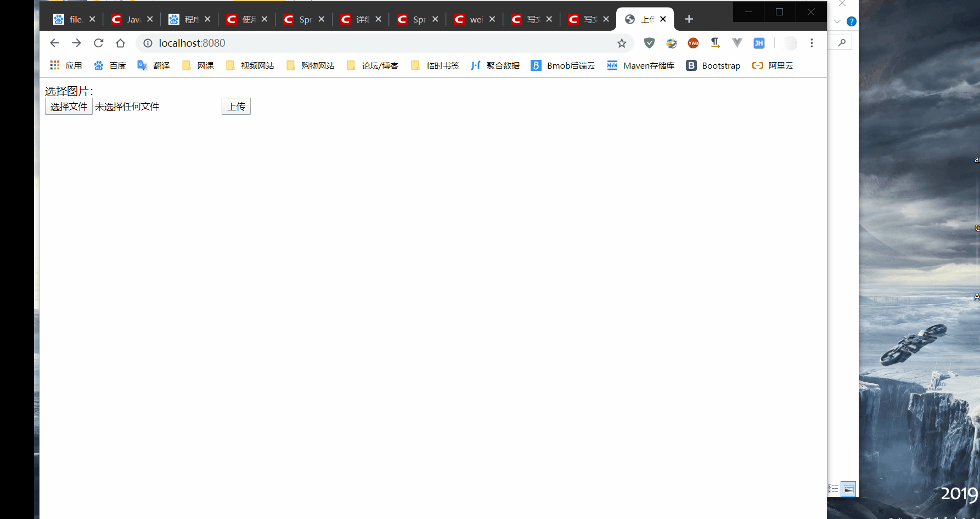
Task: Open the Bootstrap bookmark
Action: tap(713, 65)
